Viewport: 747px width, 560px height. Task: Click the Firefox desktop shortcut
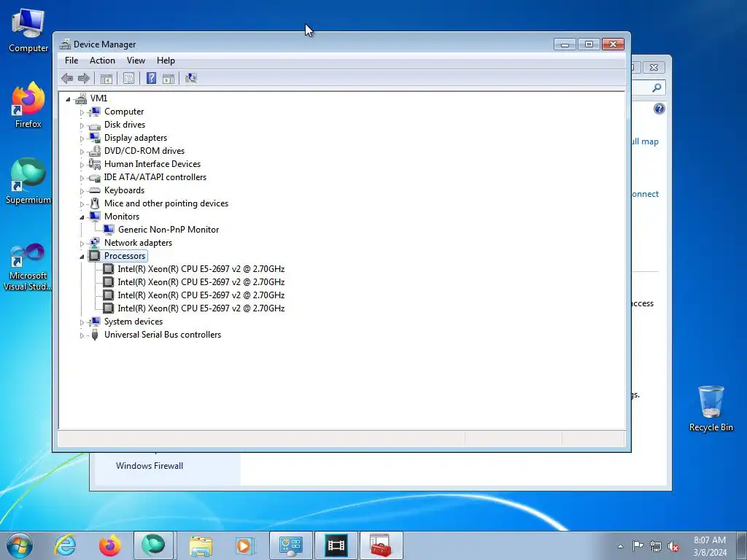(28, 105)
